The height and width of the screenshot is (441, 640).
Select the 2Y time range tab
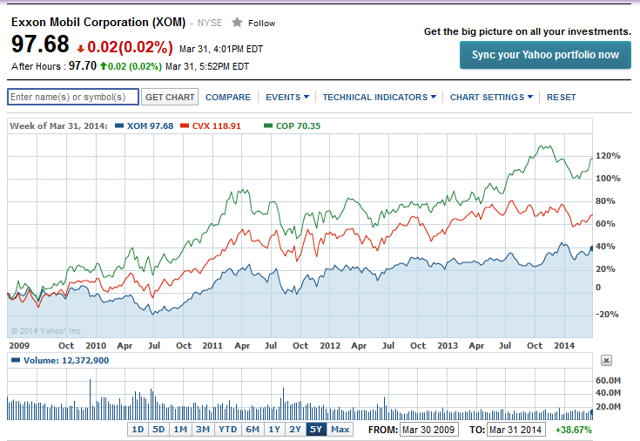[295, 430]
